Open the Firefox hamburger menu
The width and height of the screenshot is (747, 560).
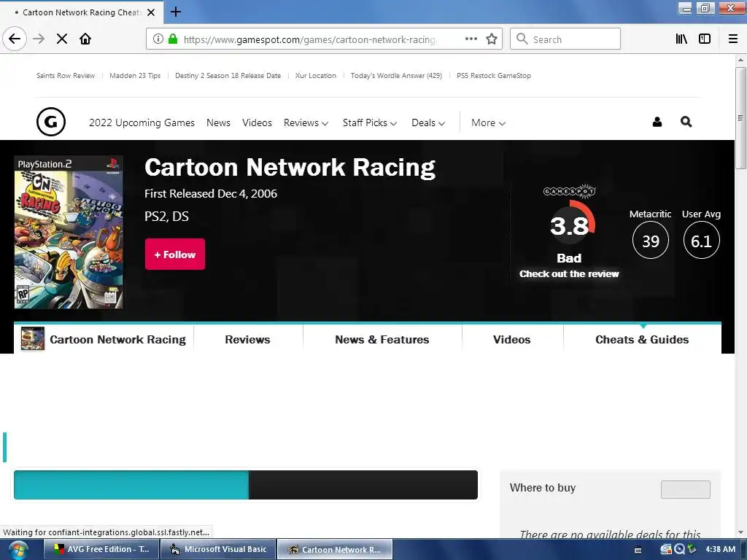click(733, 39)
